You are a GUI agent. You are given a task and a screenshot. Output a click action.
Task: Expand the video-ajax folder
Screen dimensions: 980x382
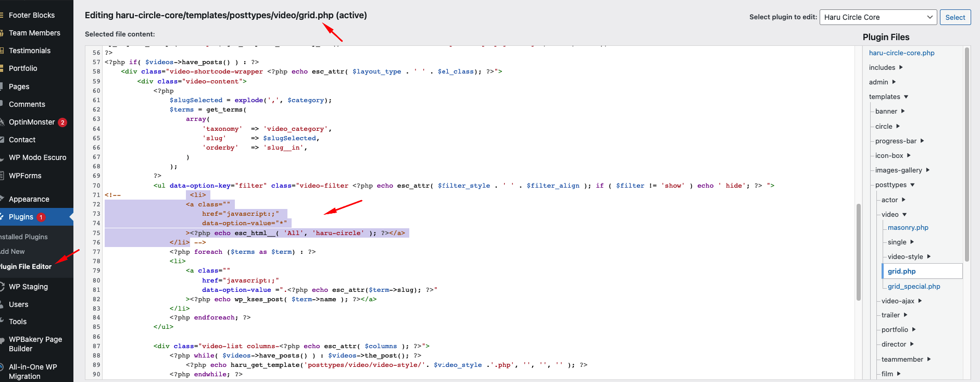click(901, 301)
